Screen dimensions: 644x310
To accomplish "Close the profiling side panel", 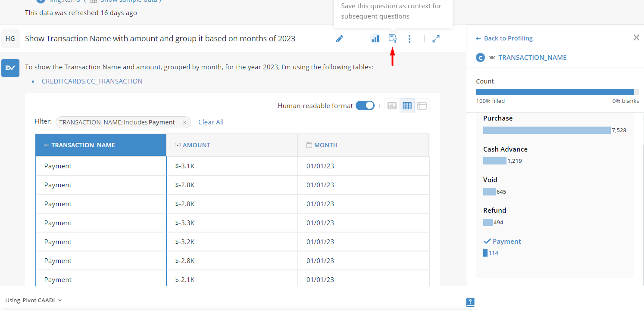I will click(636, 37).
